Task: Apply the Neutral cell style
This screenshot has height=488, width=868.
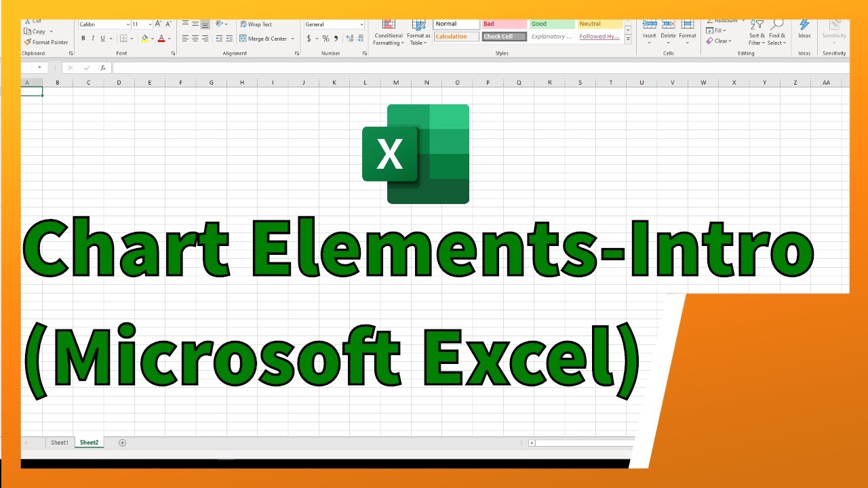Action: 600,24
